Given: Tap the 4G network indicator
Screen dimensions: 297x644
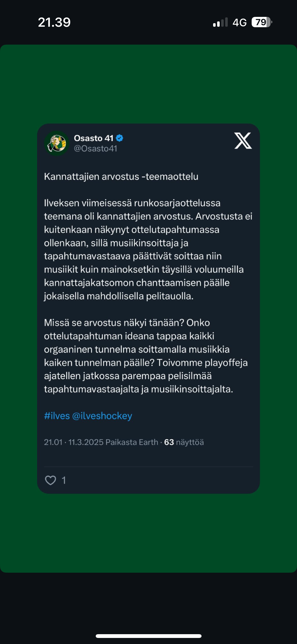Looking at the screenshot, I should pyautogui.click(x=239, y=22).
